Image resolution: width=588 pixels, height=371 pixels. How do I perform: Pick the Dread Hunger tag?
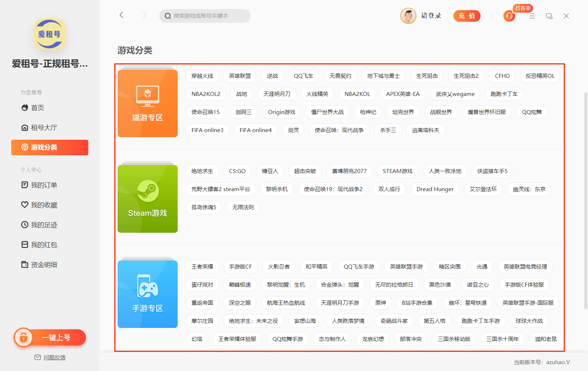coord(435,189)
